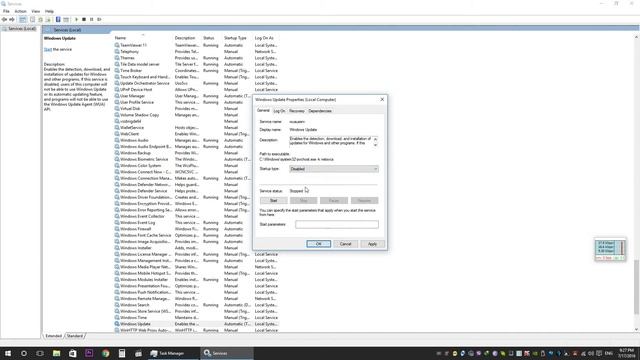Click the gear icon beside Windows Firewall

(117, 229)
